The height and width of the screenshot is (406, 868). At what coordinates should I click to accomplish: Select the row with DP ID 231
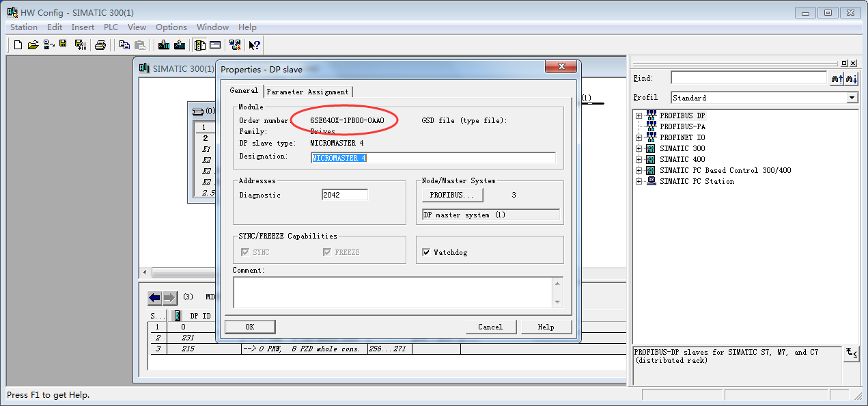[387, 338]
